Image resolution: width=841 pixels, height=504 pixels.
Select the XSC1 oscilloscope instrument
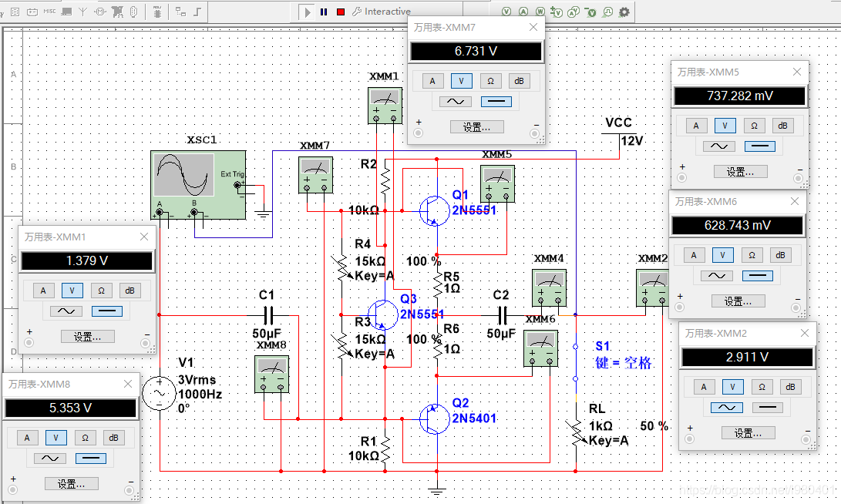tap(198, 185)
